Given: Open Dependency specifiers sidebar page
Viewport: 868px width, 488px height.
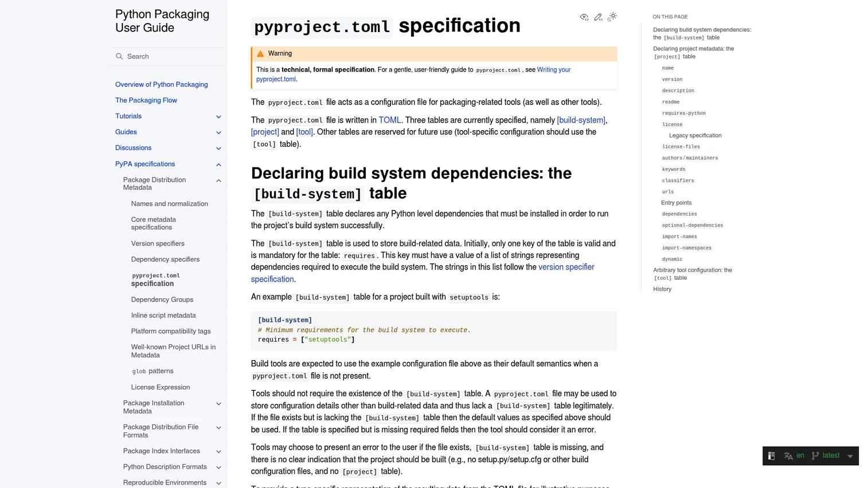Looking at the screenshot, I should coord(165,259).
